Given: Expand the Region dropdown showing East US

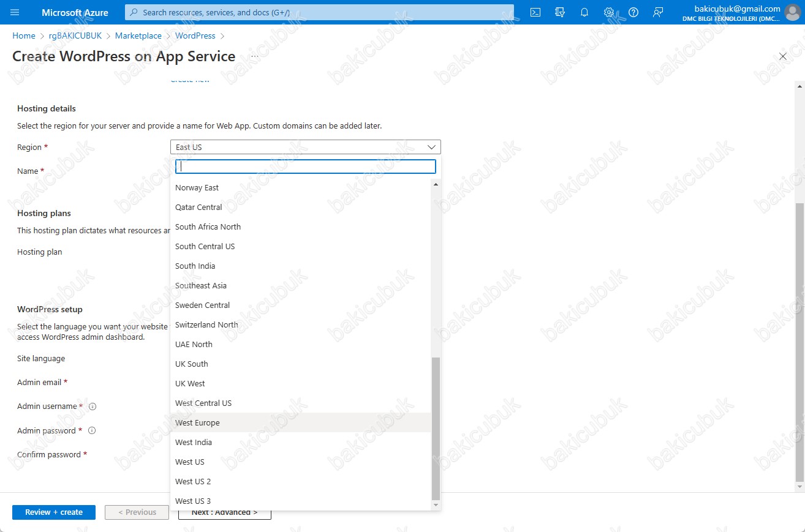Looking at the screenshot, I should [305, 147].
